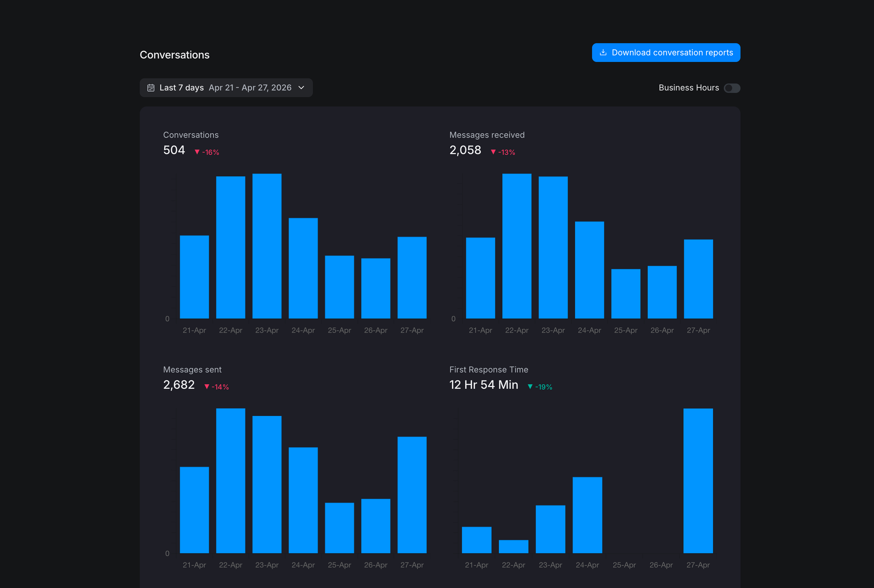The image size is (874, 588).
Task: Click the download icon in reports button
Action: pos(603,52)
